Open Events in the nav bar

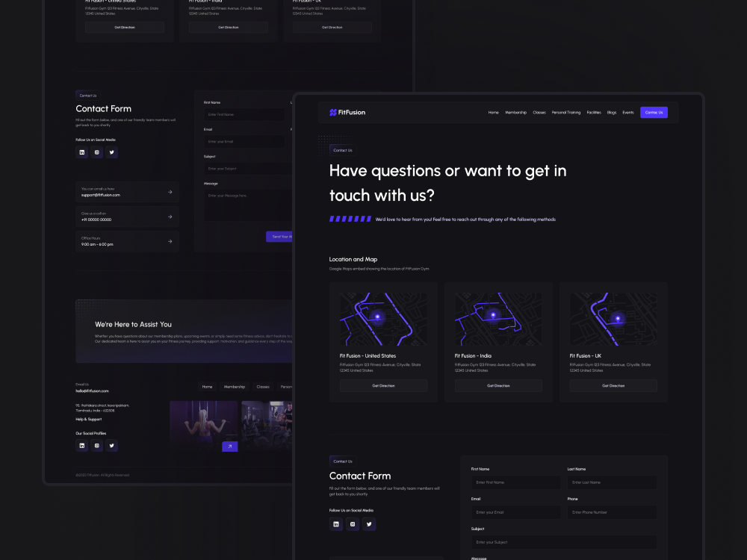tap(628, 113)
